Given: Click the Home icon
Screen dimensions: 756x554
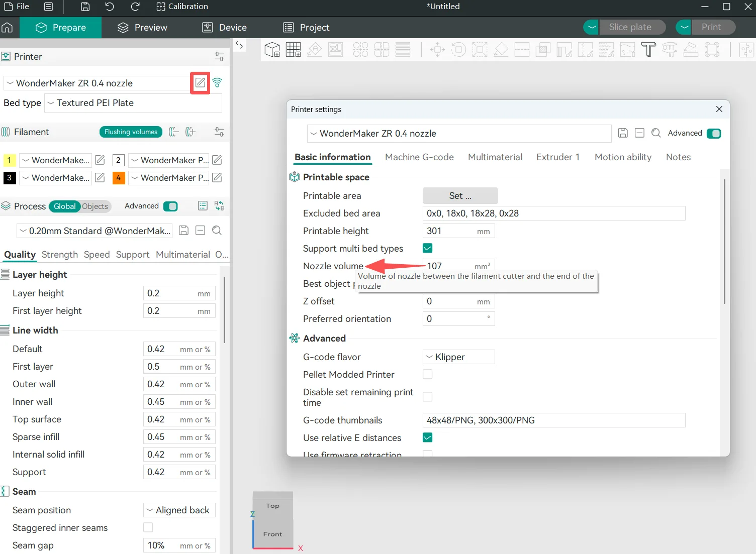Looking at the screenshot, I should [x=8, y=27].
